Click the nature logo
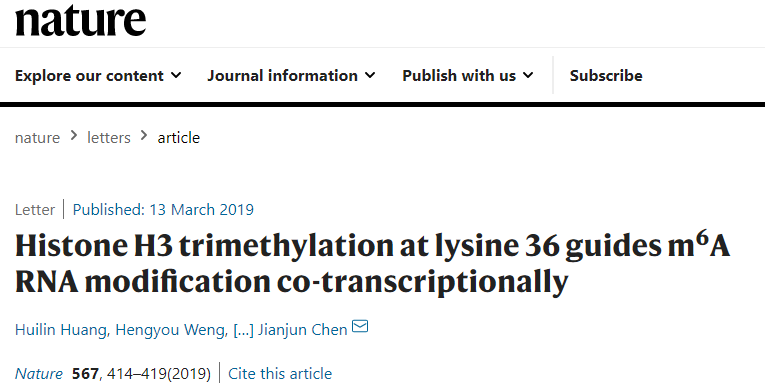Viewport: 765px width, 390px height. pyautogui.click(x=81, y=20)
